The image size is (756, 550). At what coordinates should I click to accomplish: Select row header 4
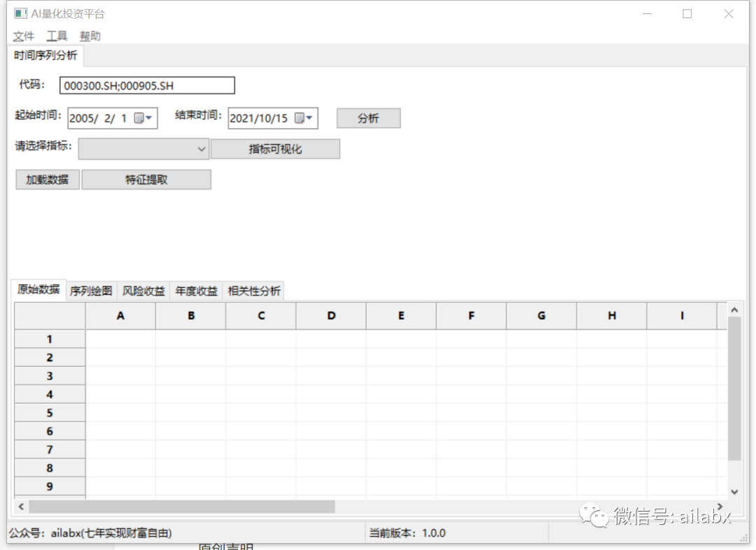pyautogui.click(x=50, y=395)
